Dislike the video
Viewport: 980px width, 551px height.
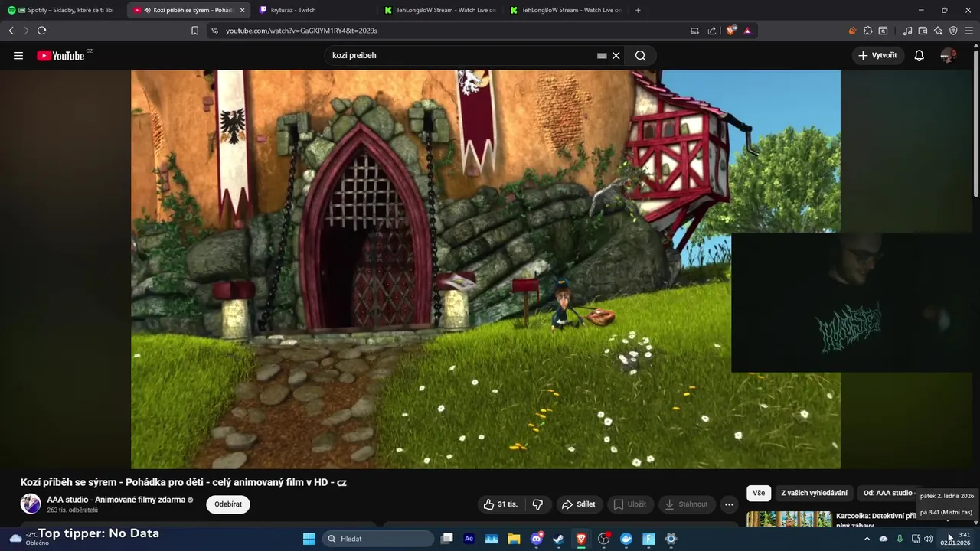[537, 504]
